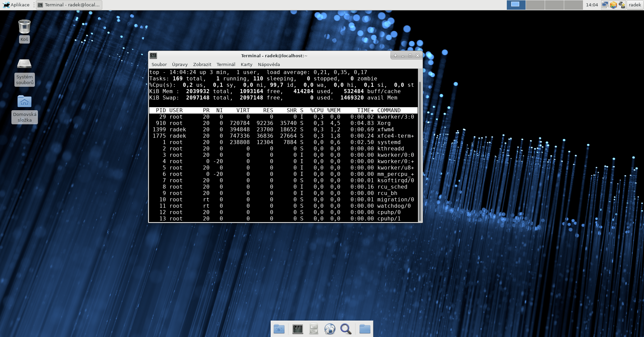Image resolution: width=644 pixels, height=337 pixels.
Task: Launch web browser globe icon in dock
Action: pos(330,329)
